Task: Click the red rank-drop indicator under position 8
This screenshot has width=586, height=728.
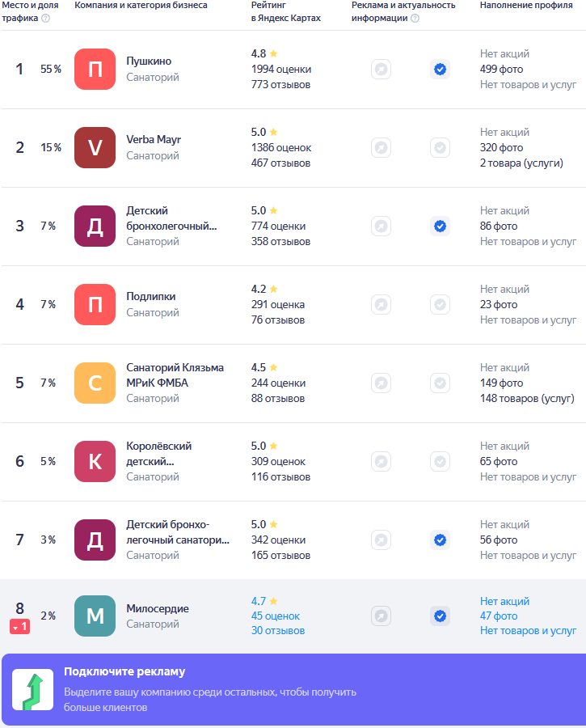Action: point(20,627)
